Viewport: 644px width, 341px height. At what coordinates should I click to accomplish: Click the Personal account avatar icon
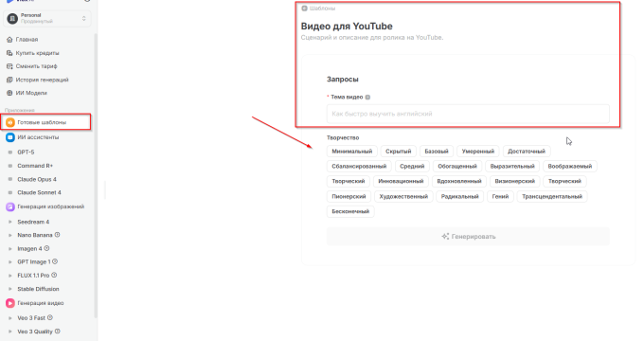[12, 19]
